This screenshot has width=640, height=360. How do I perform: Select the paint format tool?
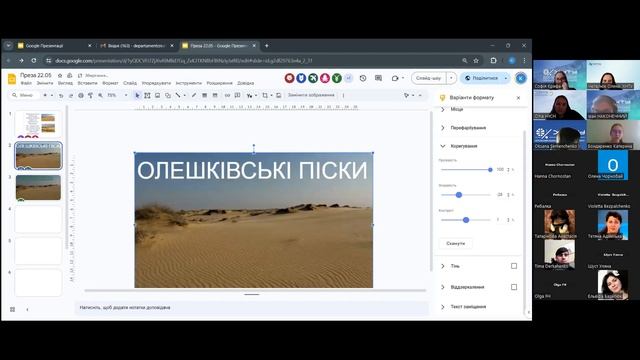coord(90,96)
